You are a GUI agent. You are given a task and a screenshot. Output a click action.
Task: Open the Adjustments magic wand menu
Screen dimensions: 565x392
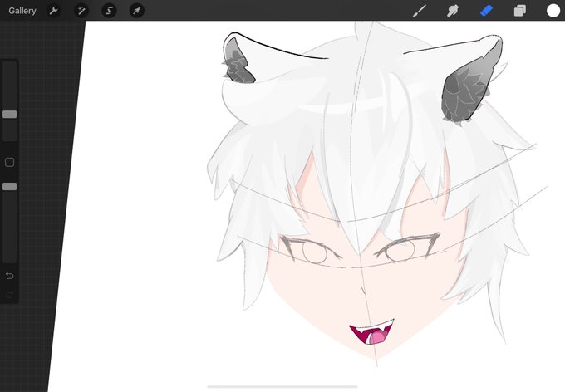(81, 11)
